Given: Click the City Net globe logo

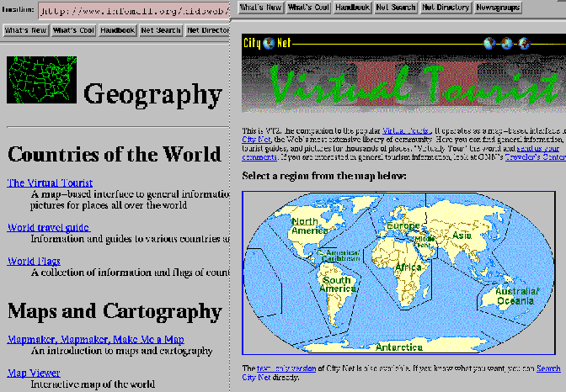Looking at the screenshot, I should (269, 43).
